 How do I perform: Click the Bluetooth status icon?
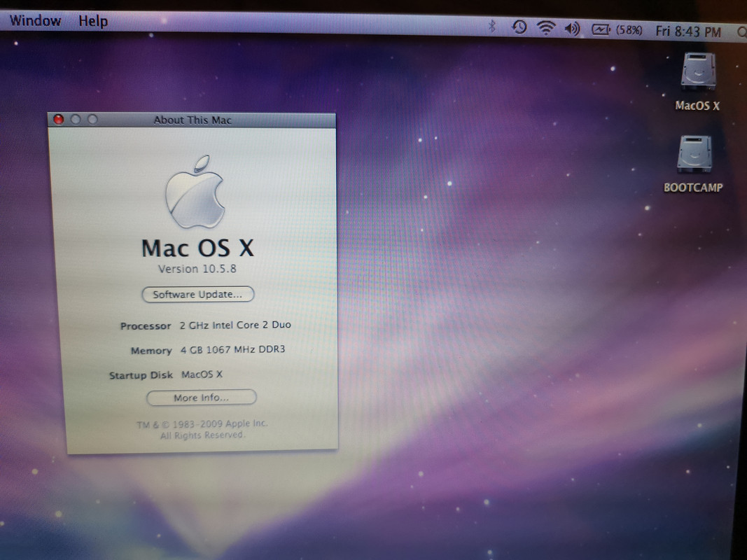click(x=492, y=27)
